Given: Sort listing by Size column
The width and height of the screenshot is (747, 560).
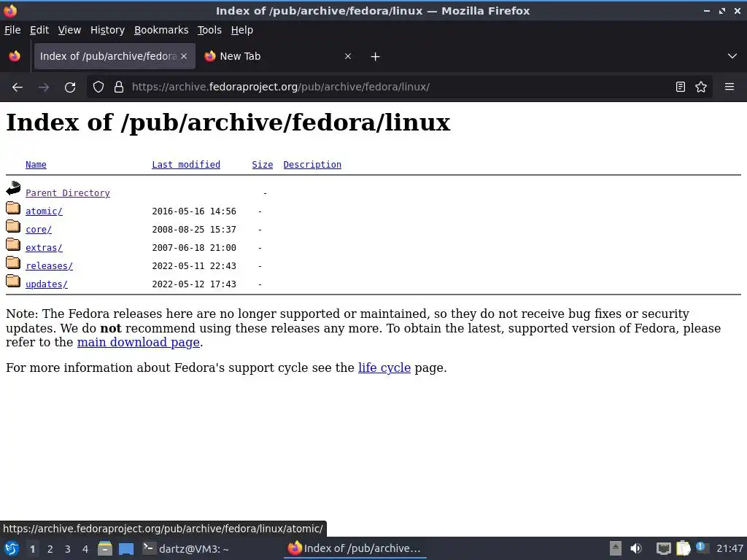Looking at the screenshot, I should click(x=263, y=165).
